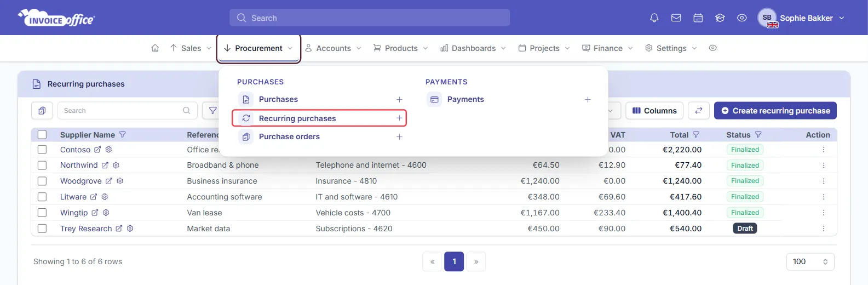This screenshot has width=868, height=285.
Task: Tick the Contoso row checkbox
Action: [42, 150]
